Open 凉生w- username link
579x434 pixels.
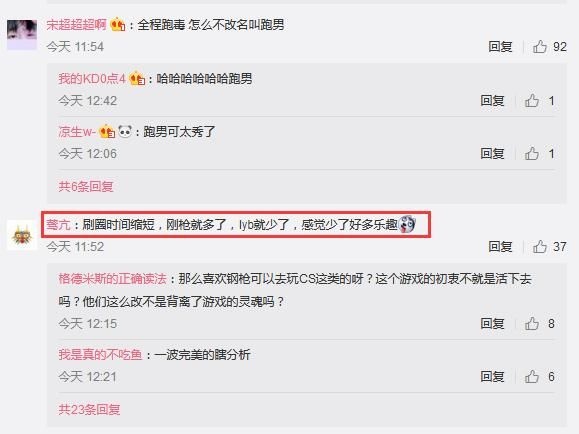(77, 131)
